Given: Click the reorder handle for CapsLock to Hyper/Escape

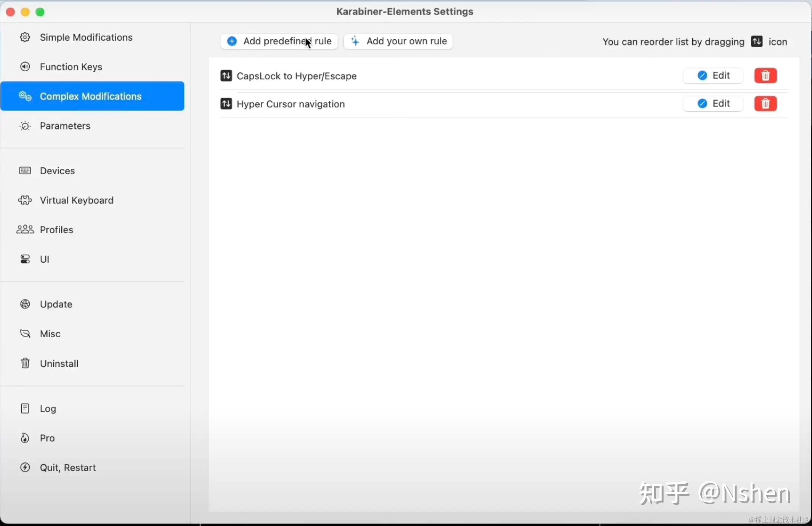Looking at the screenshot, I should [226, 76].
